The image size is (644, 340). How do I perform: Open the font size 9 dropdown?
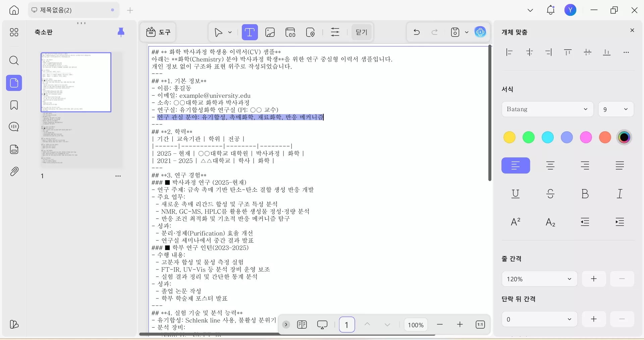tap(616, 109)
